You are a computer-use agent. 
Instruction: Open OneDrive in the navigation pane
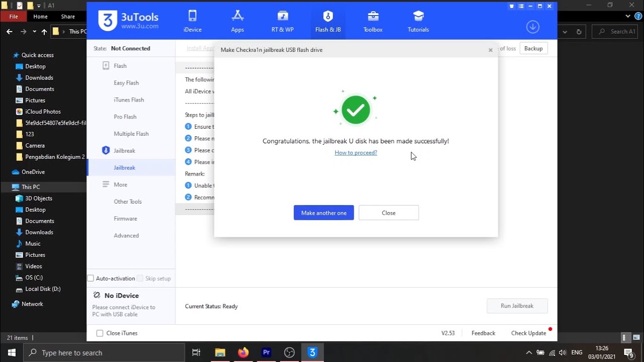point(33,172)
